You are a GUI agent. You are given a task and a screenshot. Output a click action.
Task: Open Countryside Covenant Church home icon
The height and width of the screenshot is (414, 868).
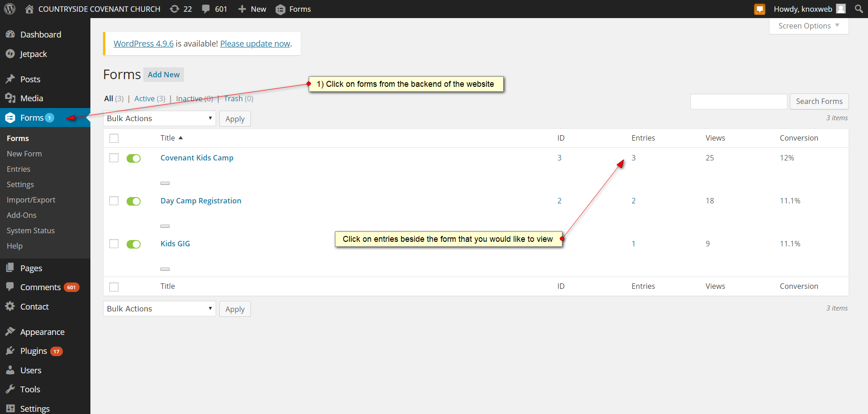point(29,9)
